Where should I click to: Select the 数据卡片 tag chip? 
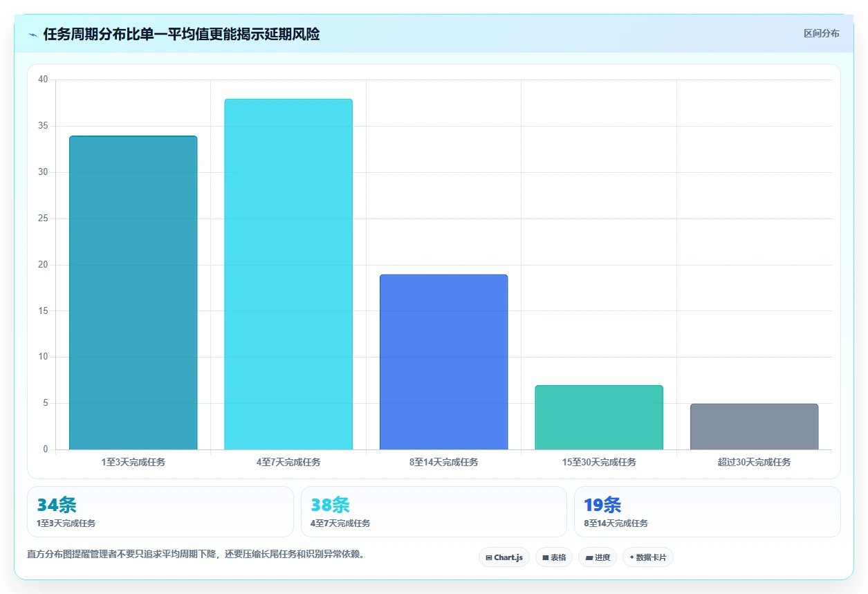(648, 557)
